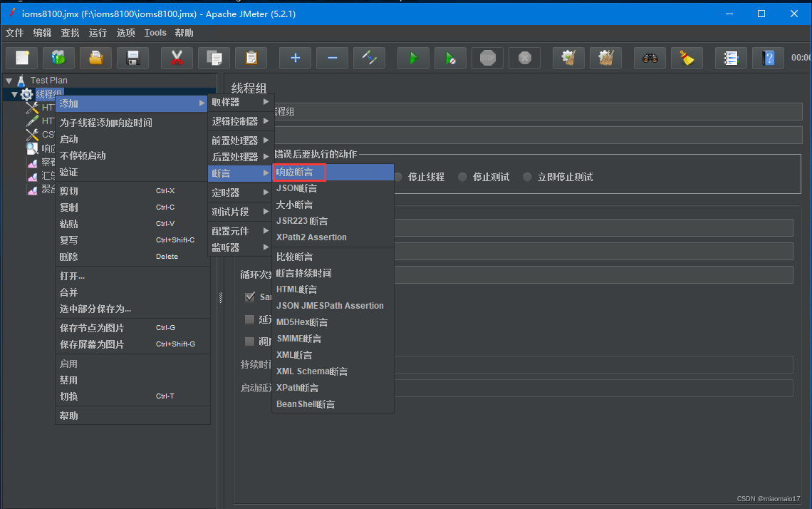Choose XPath2 Assertion menu item
The width and height of the screenshot is (812, 509).
click(333, 237)
